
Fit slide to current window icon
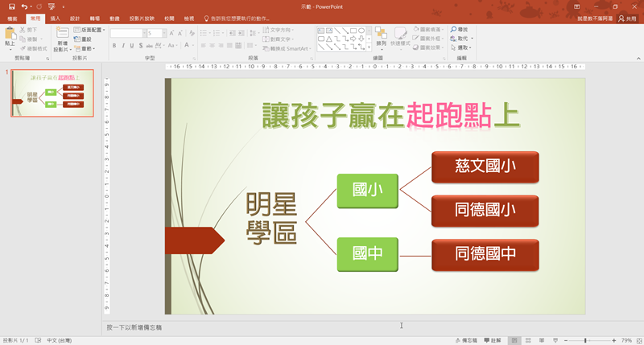point(639,340)
